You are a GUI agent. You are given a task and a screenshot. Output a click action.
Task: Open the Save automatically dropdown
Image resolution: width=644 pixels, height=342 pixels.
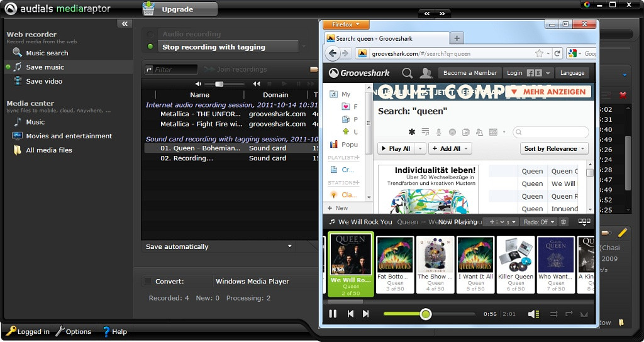coord(218,246)
